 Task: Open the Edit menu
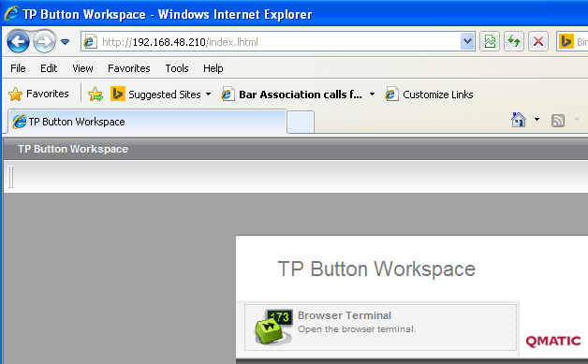point(49,68)
